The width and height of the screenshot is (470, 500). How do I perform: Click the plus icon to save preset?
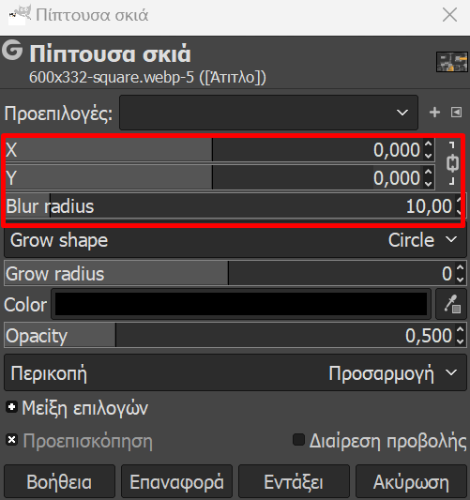[434, 112]
